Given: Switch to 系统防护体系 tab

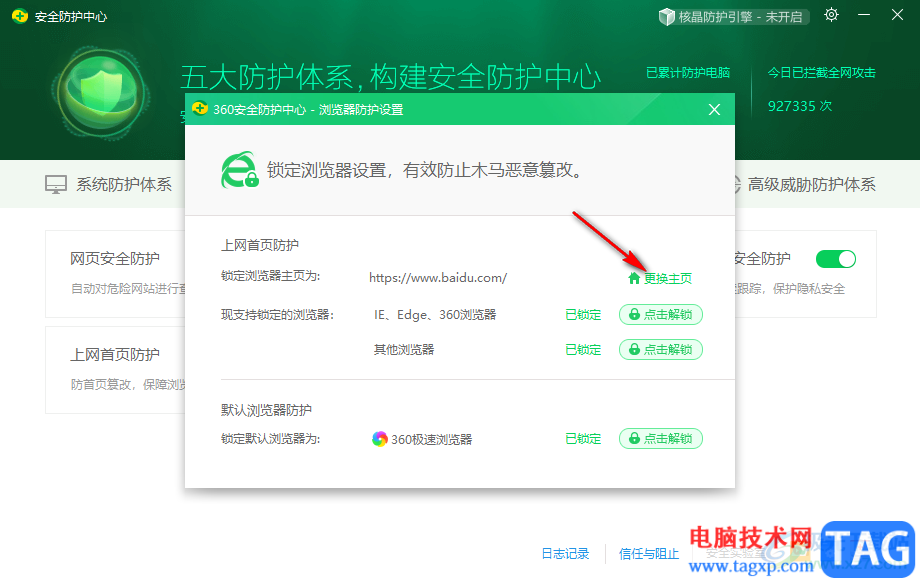Looking at the screenshot, I should [x=109, y=185].
